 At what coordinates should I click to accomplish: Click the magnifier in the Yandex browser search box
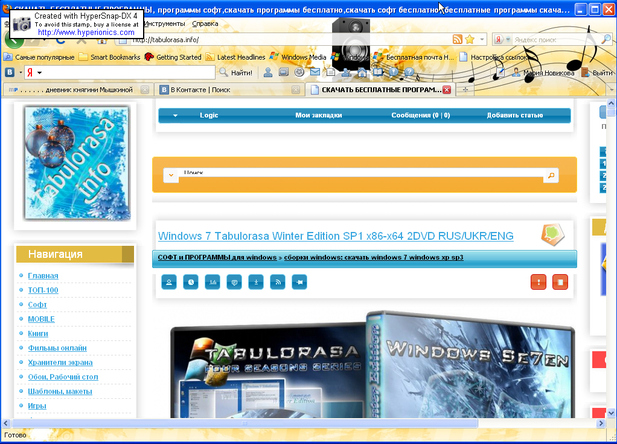(x=606, y=39)
